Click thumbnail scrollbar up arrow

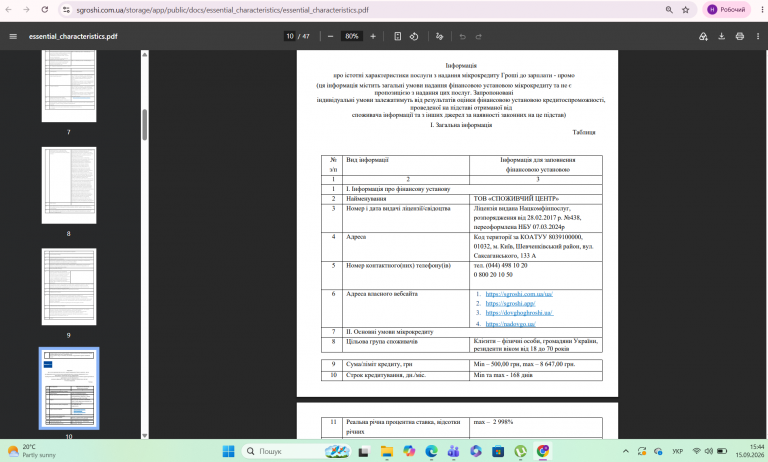[144, 54]
